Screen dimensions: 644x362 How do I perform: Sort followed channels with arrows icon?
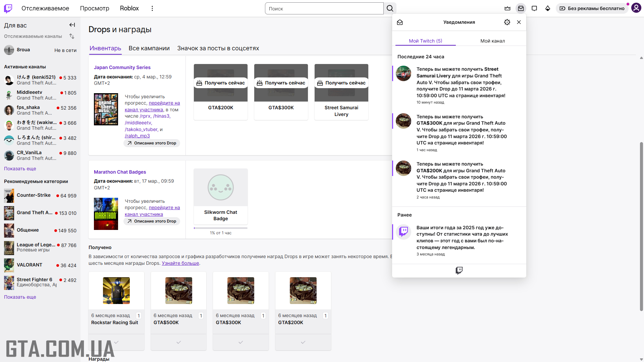click(72, 36)
